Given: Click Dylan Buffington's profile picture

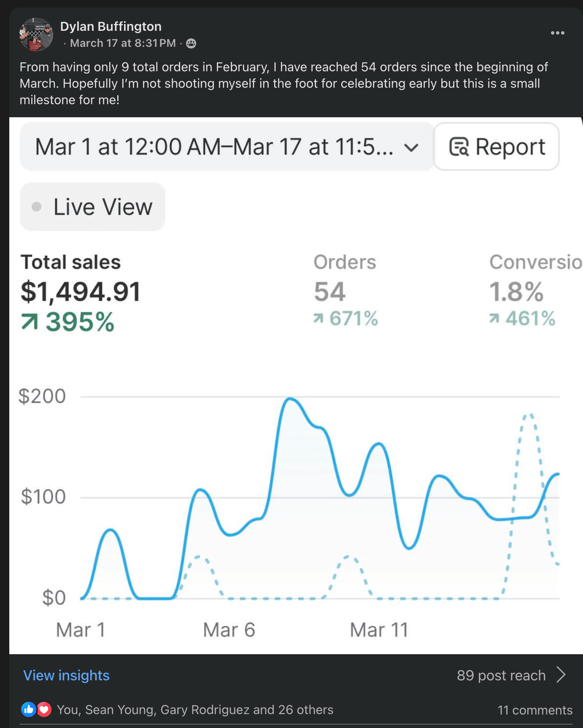Looking at the screenshot, I should (x=36, y=34).
